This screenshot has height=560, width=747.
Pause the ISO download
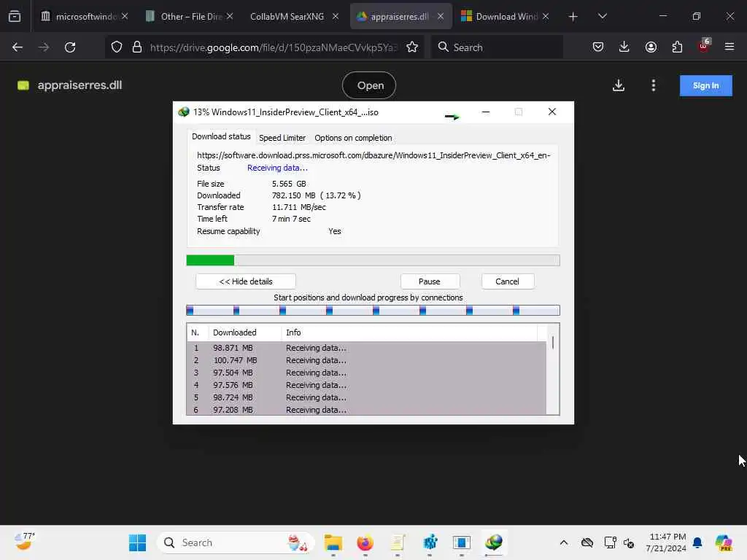(x=429, y=281)
